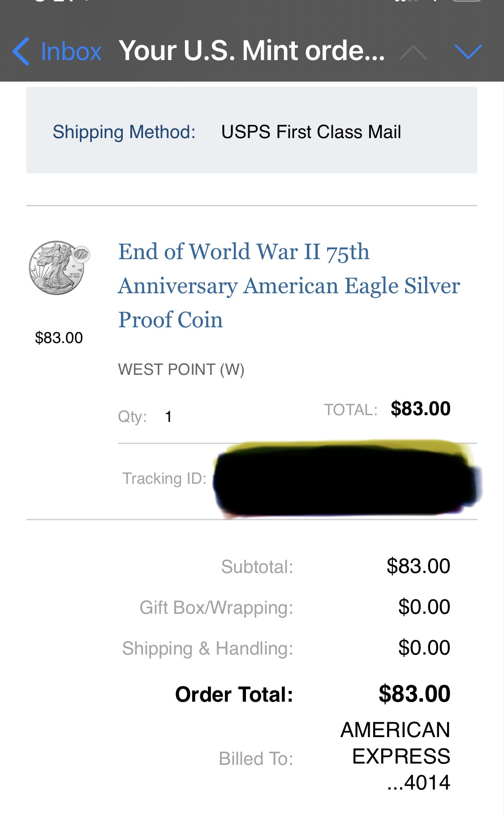Viewport: 504px width, 816px height.
Task: Tap the American Express card ending 4014
Action: tap(395, 756)
